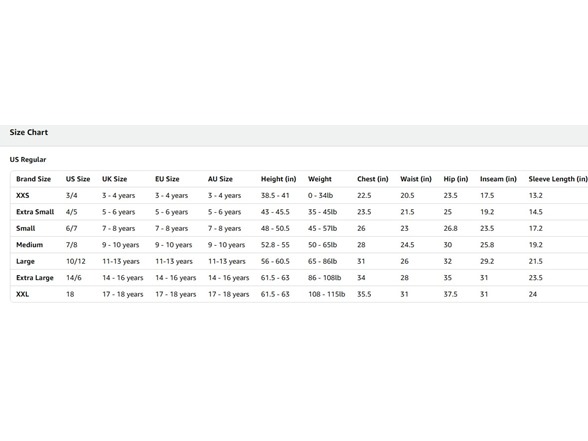Select the Medium row label
The height and width of the screenshot is (441, 588).
pos(30,245)
